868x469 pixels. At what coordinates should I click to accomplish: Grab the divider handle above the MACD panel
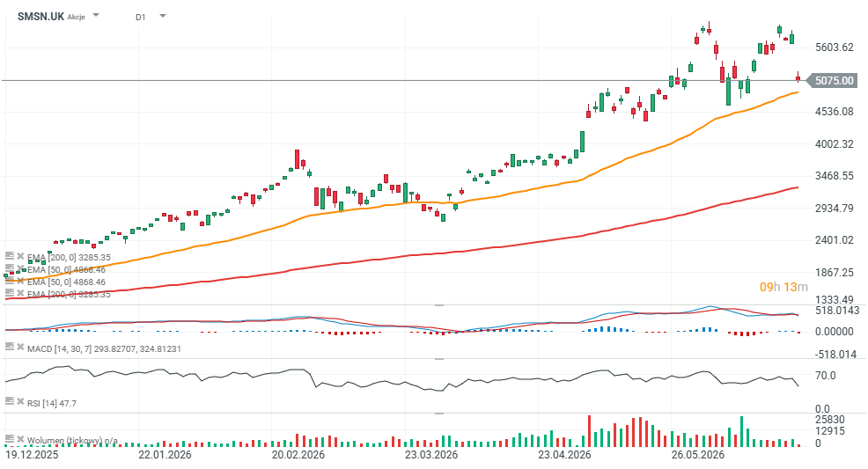439,304
